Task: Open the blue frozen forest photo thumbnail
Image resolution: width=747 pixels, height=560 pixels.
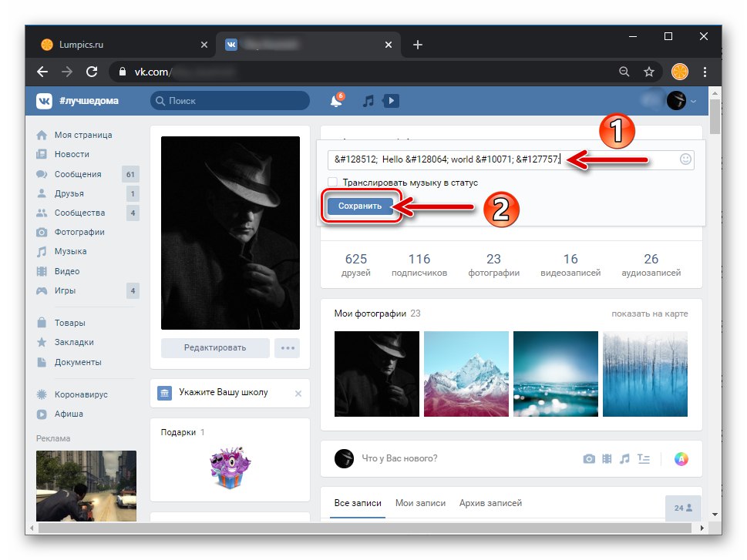Action: 645,374
